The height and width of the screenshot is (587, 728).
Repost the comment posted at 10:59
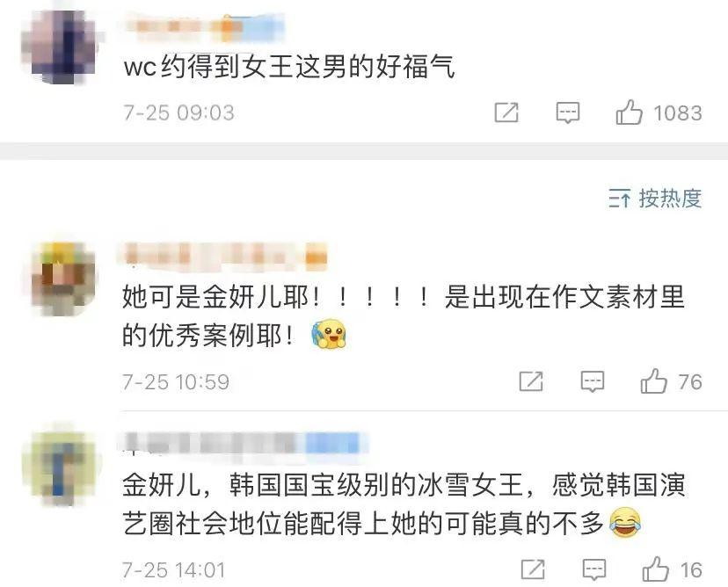(x=531, y=382)
